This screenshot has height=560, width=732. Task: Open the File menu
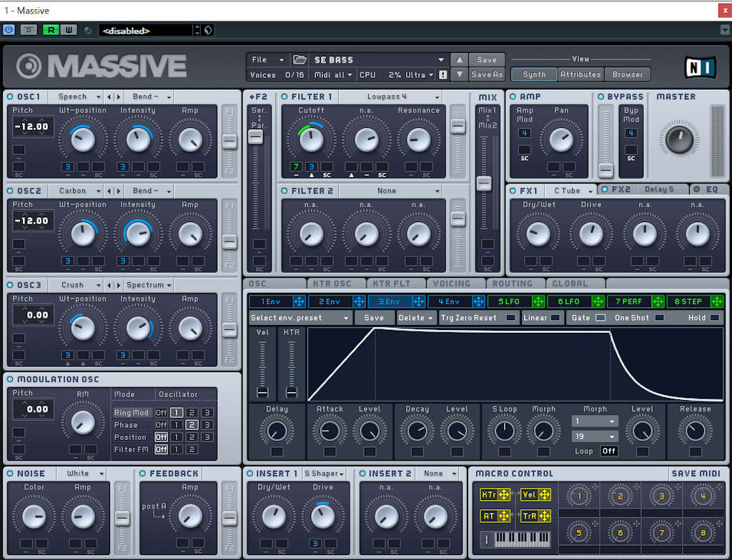[267, 60]
